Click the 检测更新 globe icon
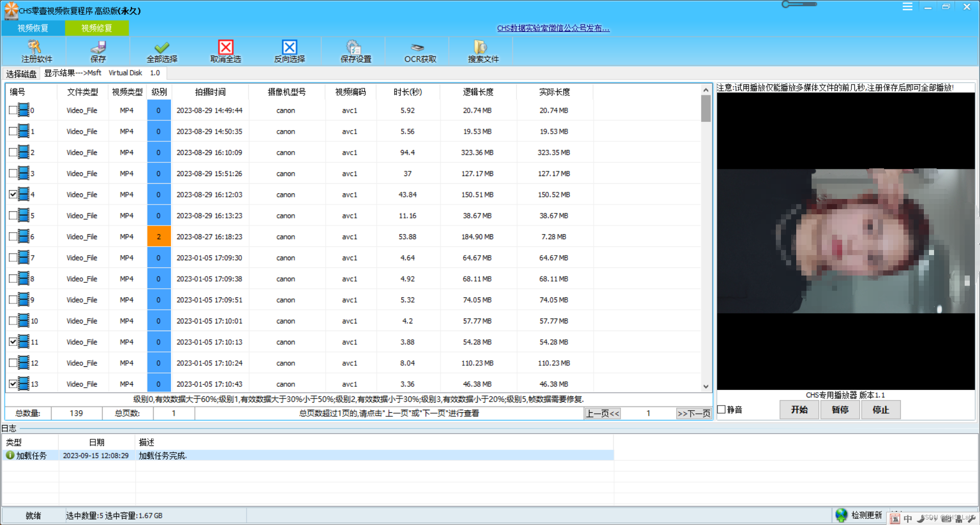Image resolution: width=980 pixels, height=525 pixels. pos(841,515)
